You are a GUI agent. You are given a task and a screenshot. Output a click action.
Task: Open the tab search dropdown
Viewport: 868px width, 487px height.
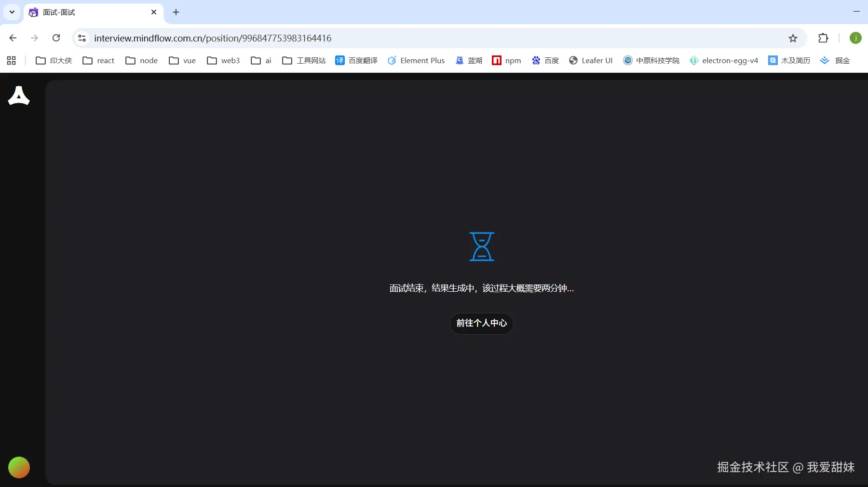tap(12, 12)
